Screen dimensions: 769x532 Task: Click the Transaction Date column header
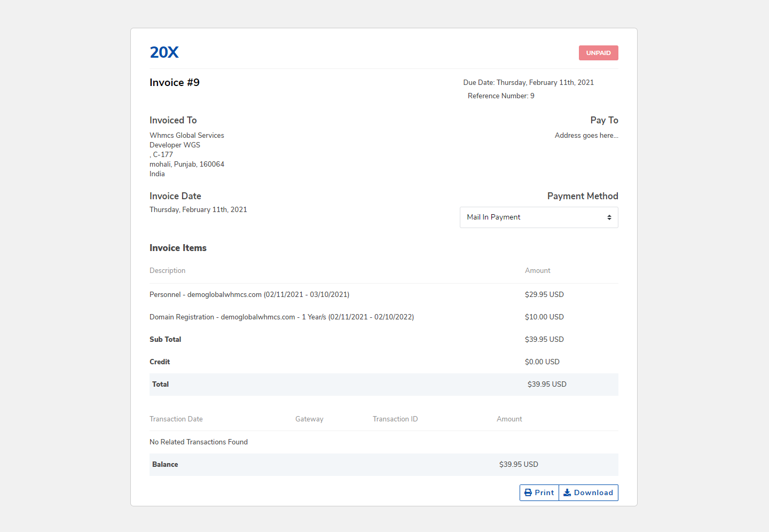click(x=176, y=419)
